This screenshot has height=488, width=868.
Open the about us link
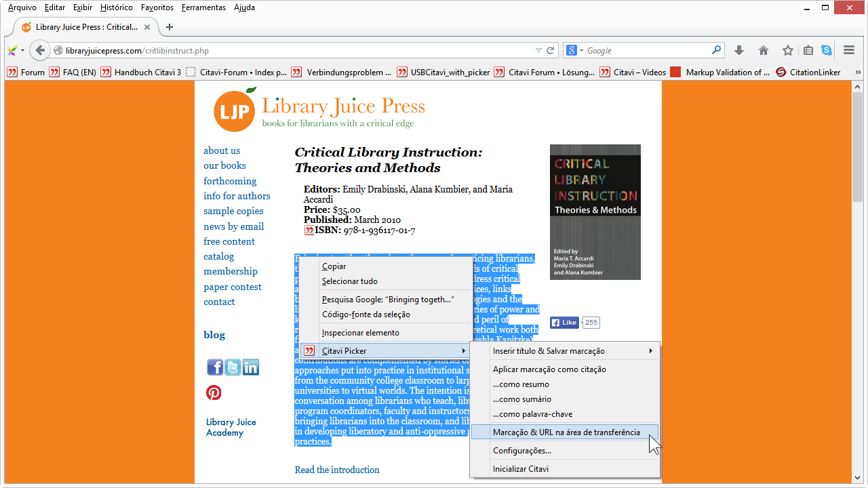222,150
